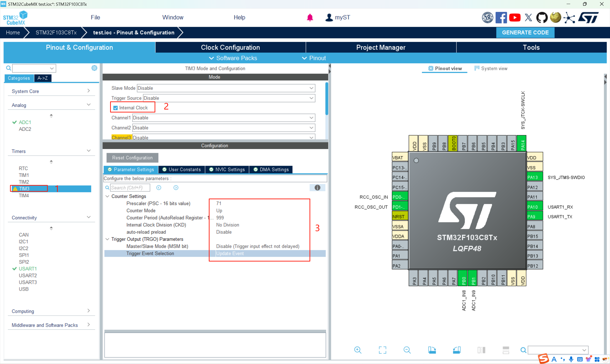610x364 pixels.
Task: Open ST YouTube channel icon
Action: click(515, 17)
